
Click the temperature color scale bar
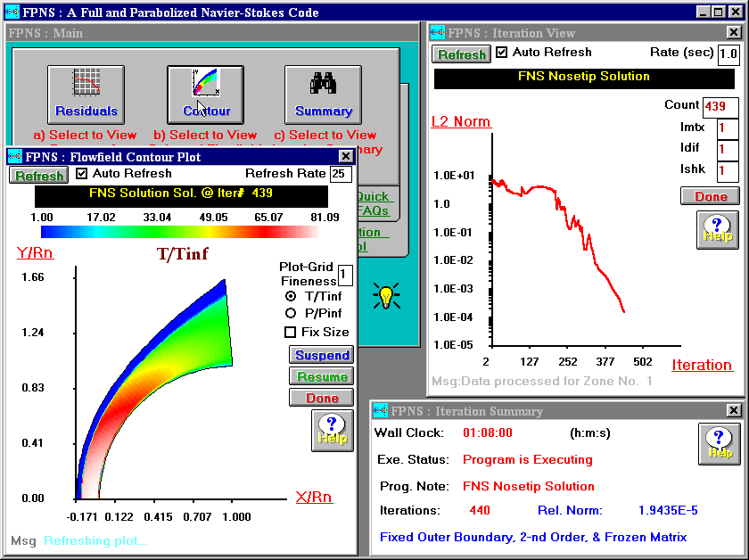(x=179, y=232)
